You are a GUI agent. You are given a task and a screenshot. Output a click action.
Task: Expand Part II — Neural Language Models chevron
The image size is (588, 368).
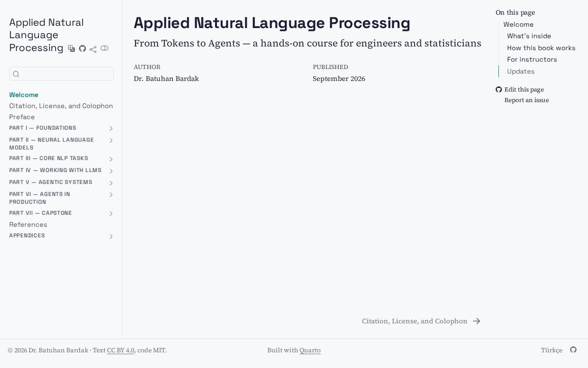click(111, 140)
